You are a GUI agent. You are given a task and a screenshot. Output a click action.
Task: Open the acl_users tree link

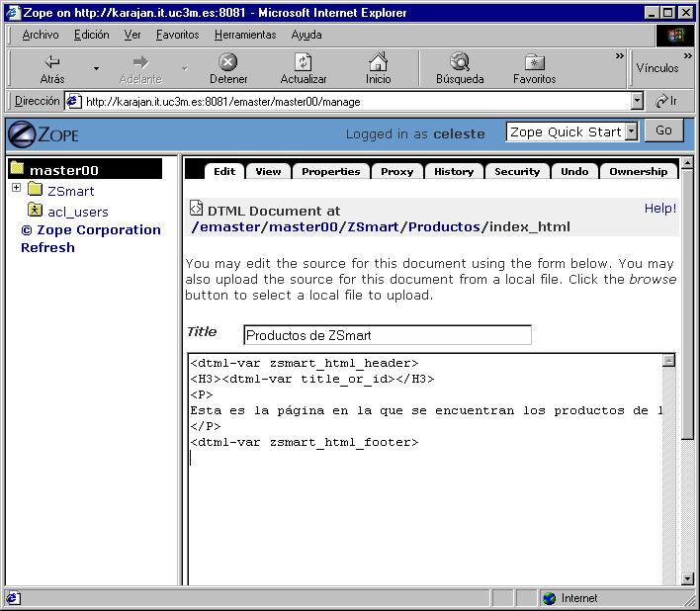point(78,212)
